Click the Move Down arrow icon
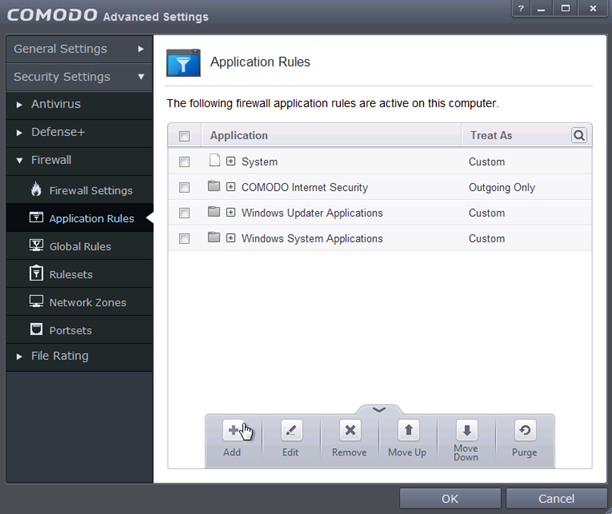 tap(467, 430)
